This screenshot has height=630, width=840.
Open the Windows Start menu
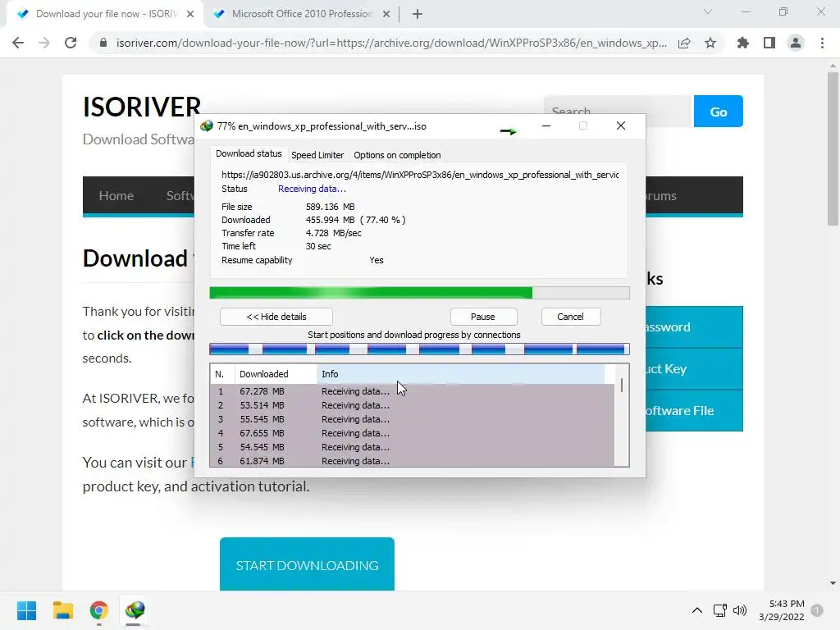27,610
